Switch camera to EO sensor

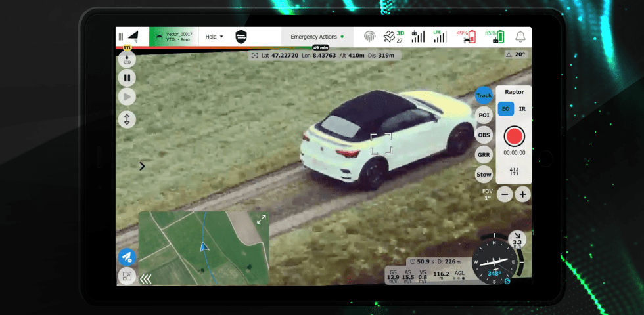pyautogui.click(x=506, y=109)
